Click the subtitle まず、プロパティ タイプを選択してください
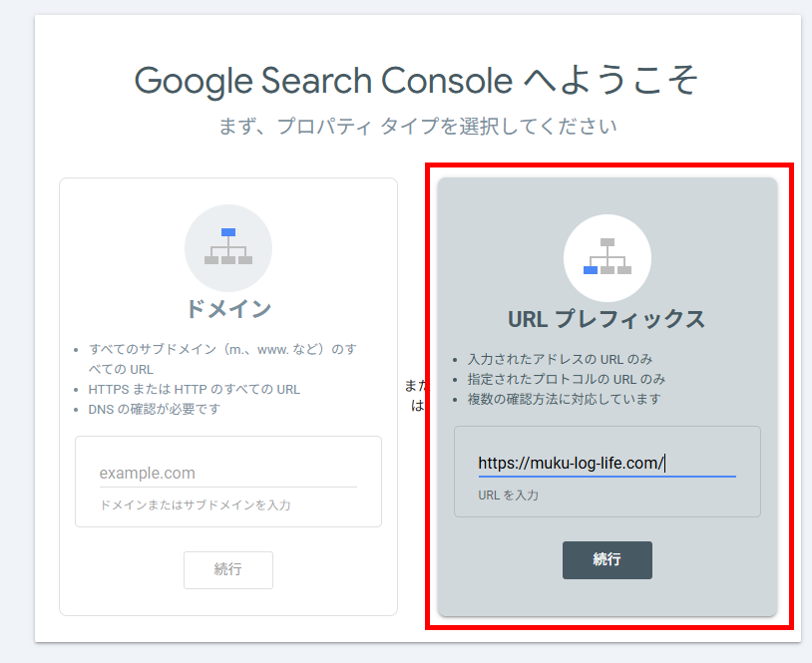Viewport: 812px width, 663px height. click(x=417, y=127)
